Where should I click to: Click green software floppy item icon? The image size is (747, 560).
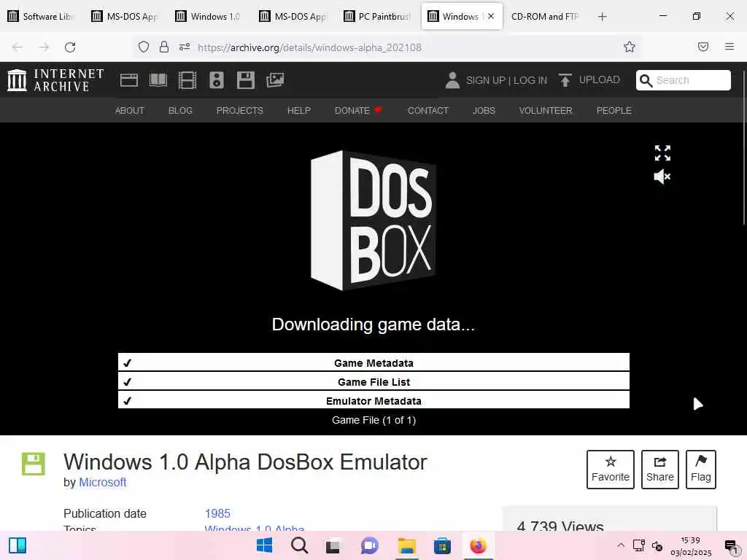click(x=34, y=464)
